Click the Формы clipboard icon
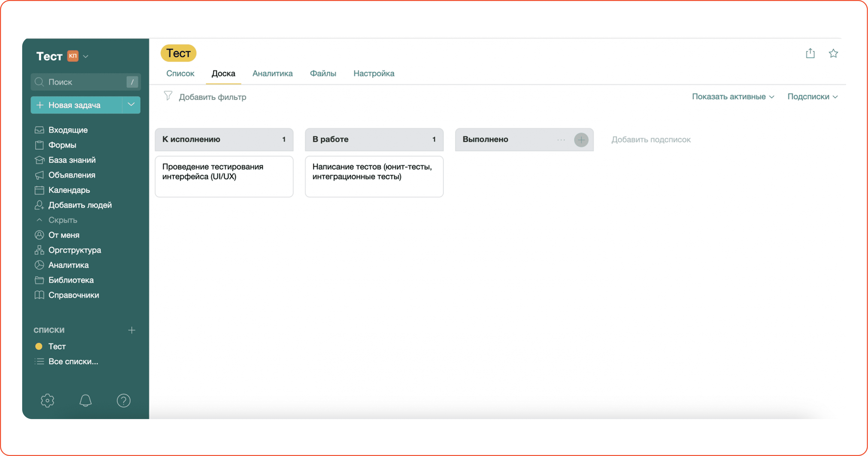This screenshot has height=456, width=868. coord(39,145)
